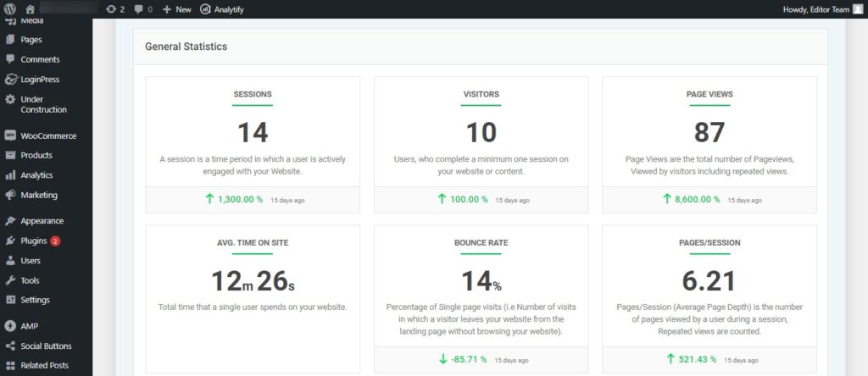Select Under Construction in the sidebar
Image resolution: width=868 pixels, height=376 pixels.
(x=46, y=104)
